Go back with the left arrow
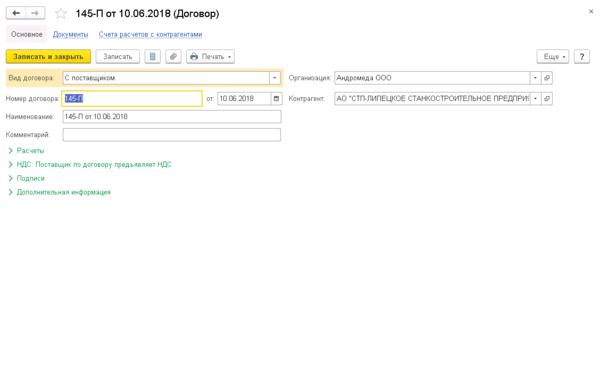The height and width of the screenshot is (388, 600). [16, 13]
